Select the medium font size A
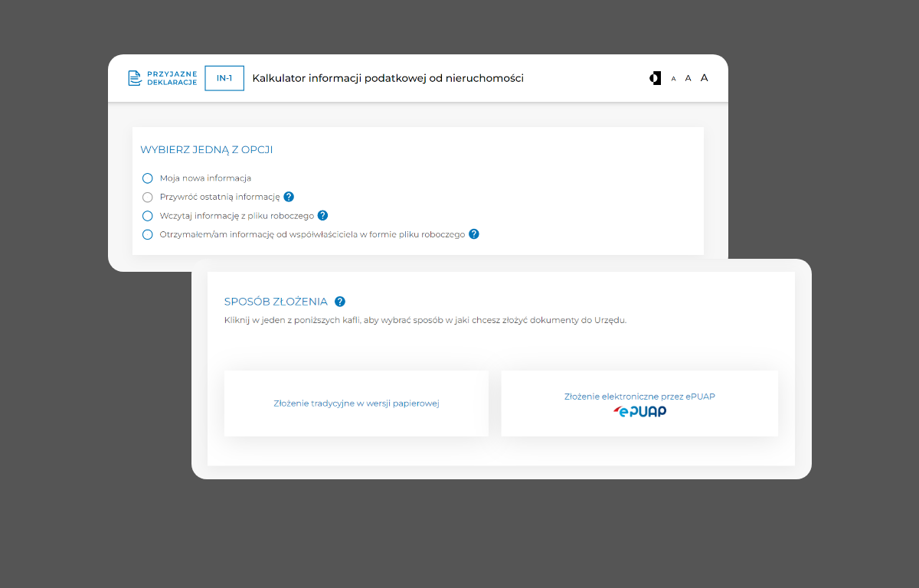 pyautogui.click(x=688, y=78)
